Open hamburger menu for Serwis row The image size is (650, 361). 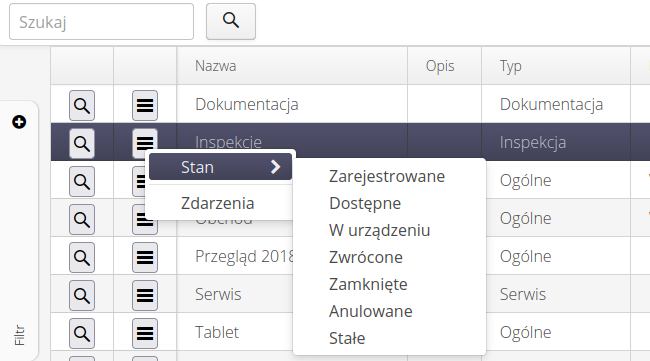(x=145, y=296)
